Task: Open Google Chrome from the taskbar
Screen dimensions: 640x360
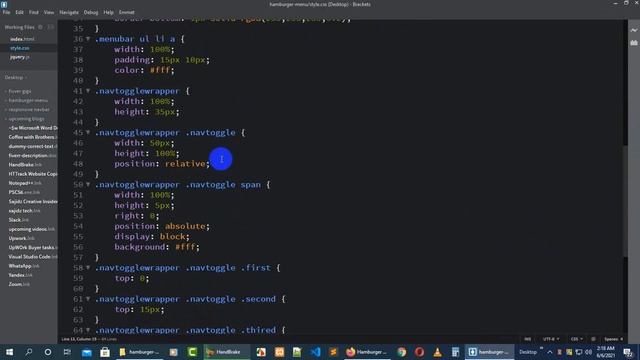Action: 402,352
